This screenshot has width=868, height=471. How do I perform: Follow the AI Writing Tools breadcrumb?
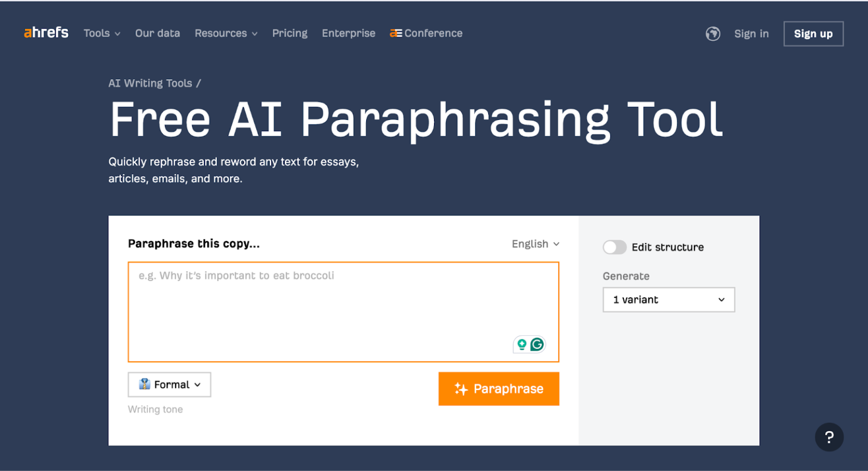(x=150, y=83)
